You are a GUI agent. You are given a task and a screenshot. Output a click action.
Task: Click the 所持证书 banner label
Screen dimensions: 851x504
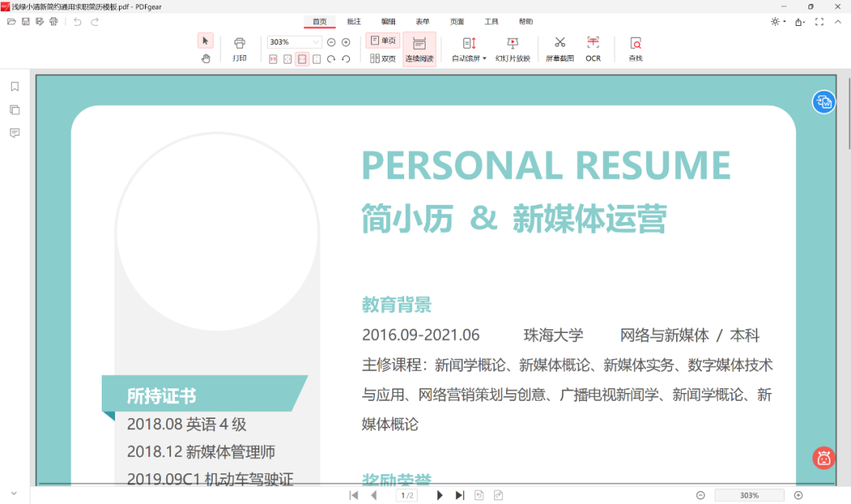pyautogui.click(x=162, y=396)
